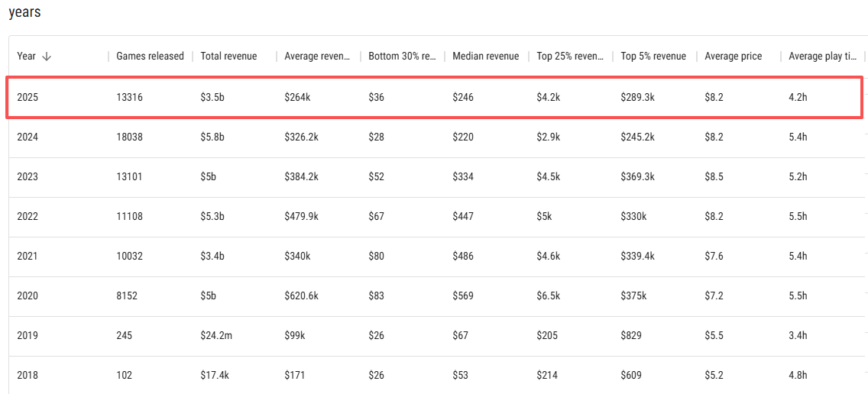Sort by Average play time header
Image resolution: width=868 pixels, height=394 pixels.
click(821, 57)
